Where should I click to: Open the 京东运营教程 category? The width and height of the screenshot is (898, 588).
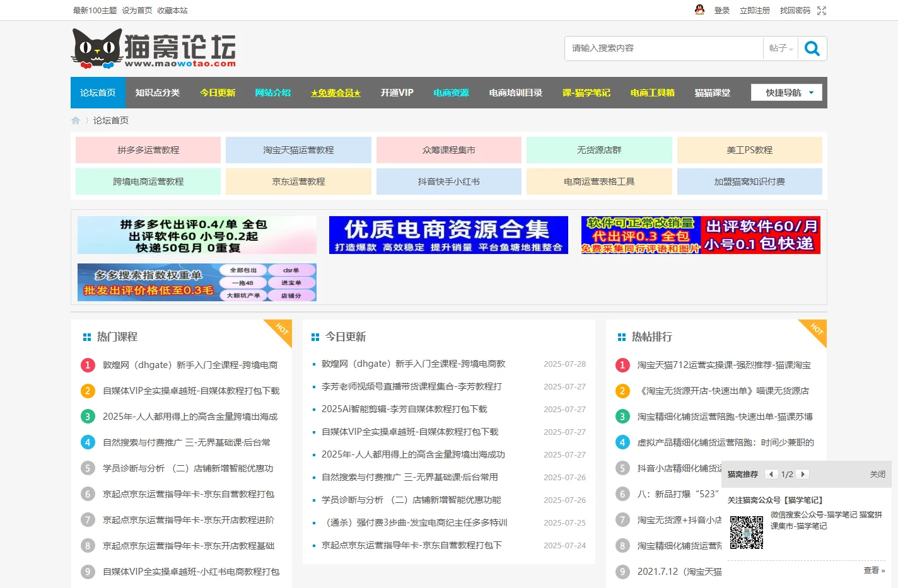[298, 182]
